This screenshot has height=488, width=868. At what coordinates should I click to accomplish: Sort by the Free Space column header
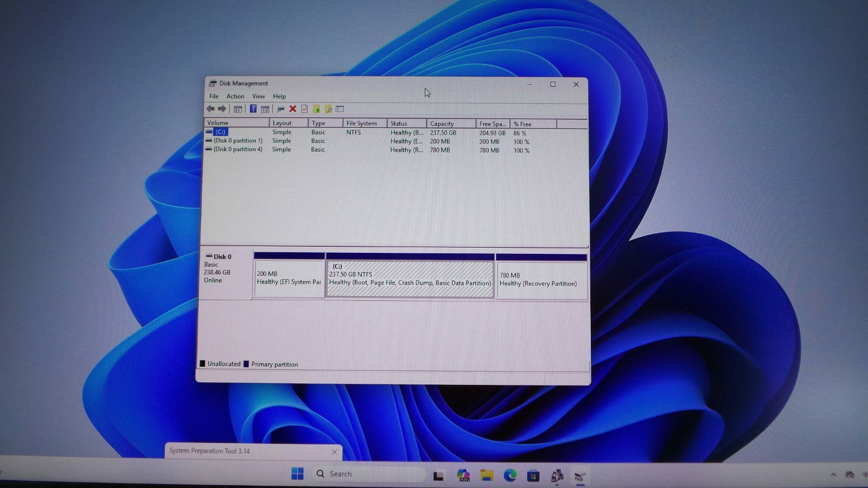point(493,124)
